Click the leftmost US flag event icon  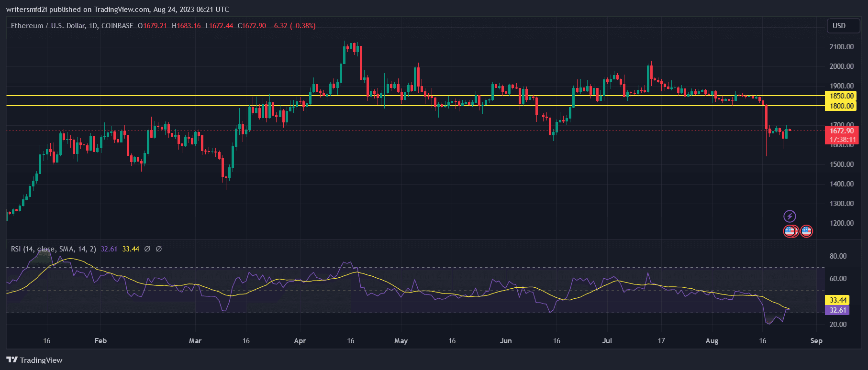pyautogui.click(x=789, y=231)
